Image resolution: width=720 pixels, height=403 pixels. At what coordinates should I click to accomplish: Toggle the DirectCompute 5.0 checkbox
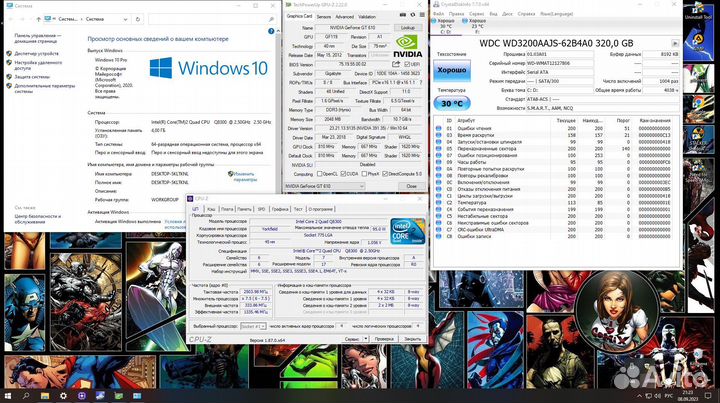pos(385,174)
